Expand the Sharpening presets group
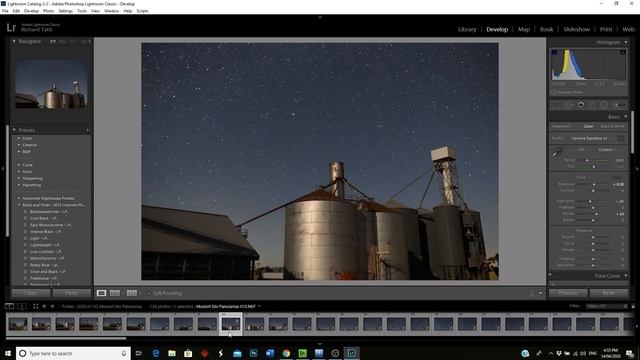 click(x=19, y=178)
